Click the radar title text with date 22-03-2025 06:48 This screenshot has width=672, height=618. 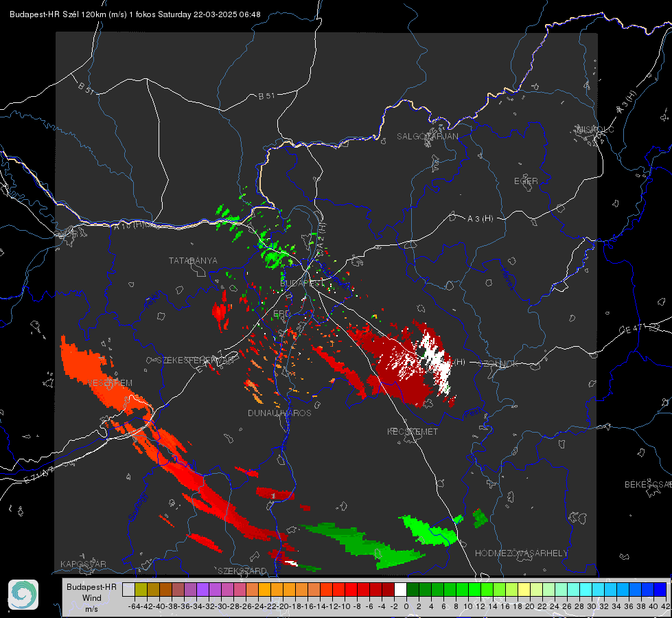click(135, 14)
